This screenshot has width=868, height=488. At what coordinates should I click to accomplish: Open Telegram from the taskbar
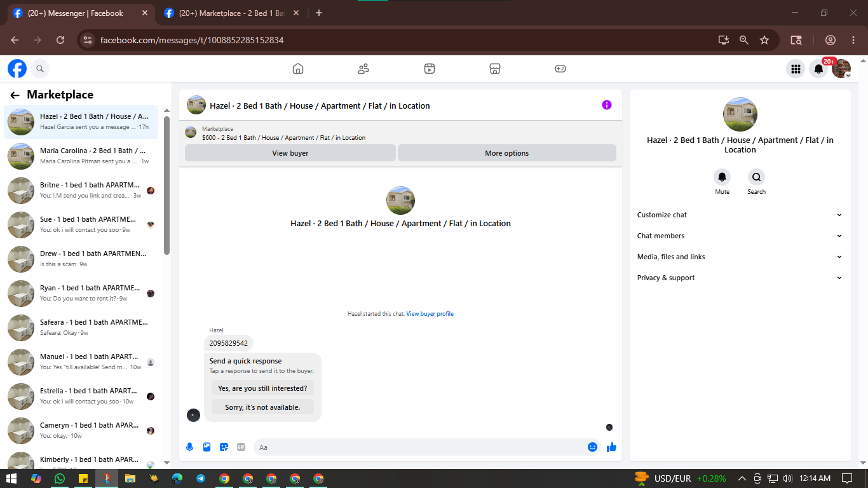point(201,478)
